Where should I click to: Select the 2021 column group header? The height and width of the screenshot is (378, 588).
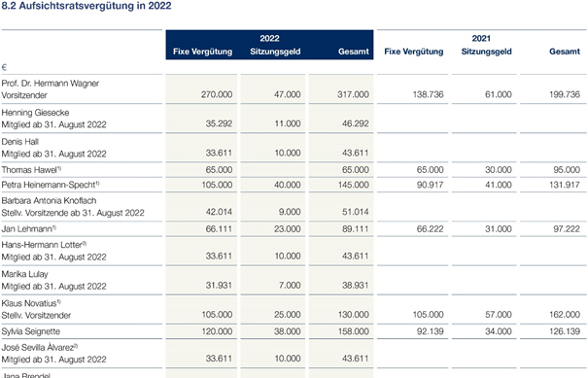tap(481, 38)
